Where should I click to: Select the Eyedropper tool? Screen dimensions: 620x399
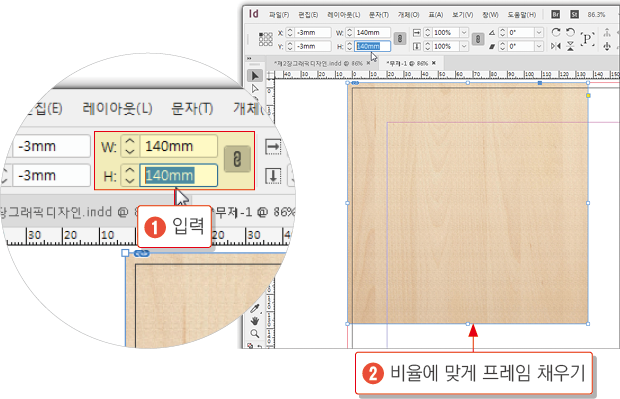(x=255, y=308)
